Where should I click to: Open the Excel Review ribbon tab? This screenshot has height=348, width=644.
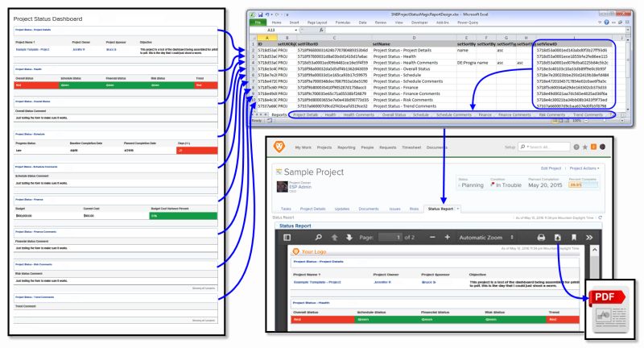(381, 23)
